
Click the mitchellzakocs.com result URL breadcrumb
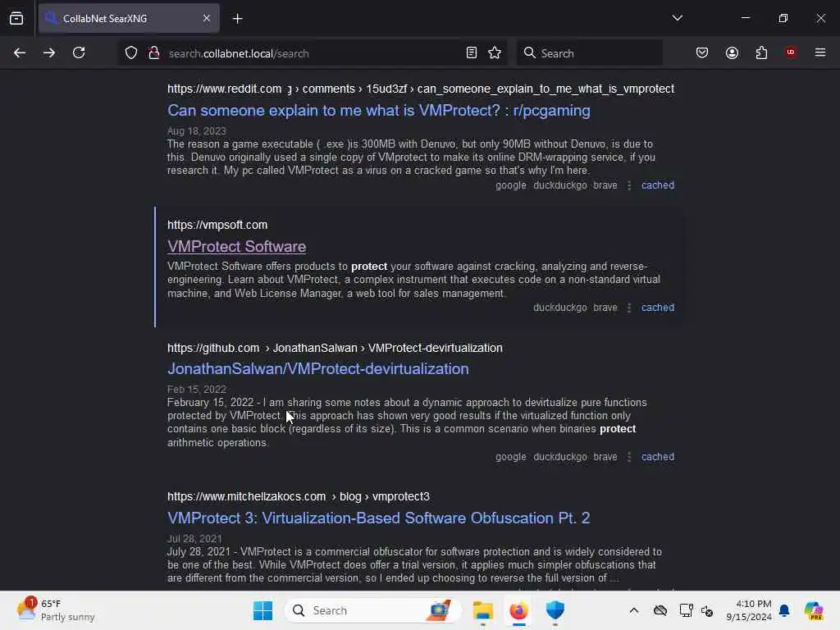coord(299,496)
